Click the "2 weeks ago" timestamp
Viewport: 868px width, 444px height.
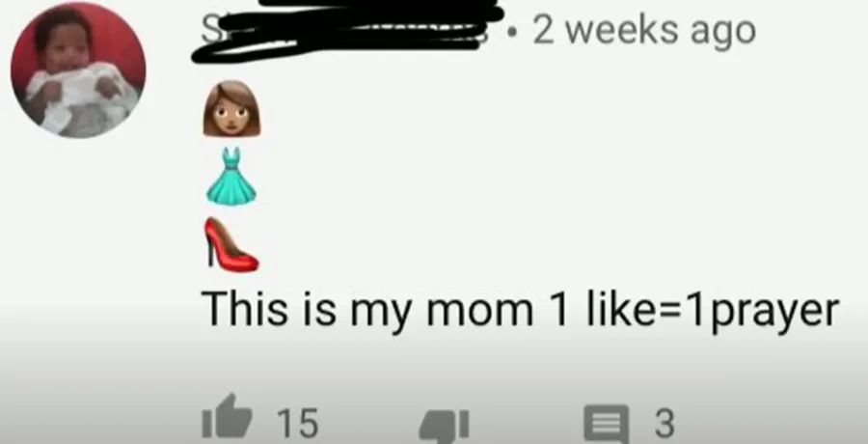click(644, 31)
